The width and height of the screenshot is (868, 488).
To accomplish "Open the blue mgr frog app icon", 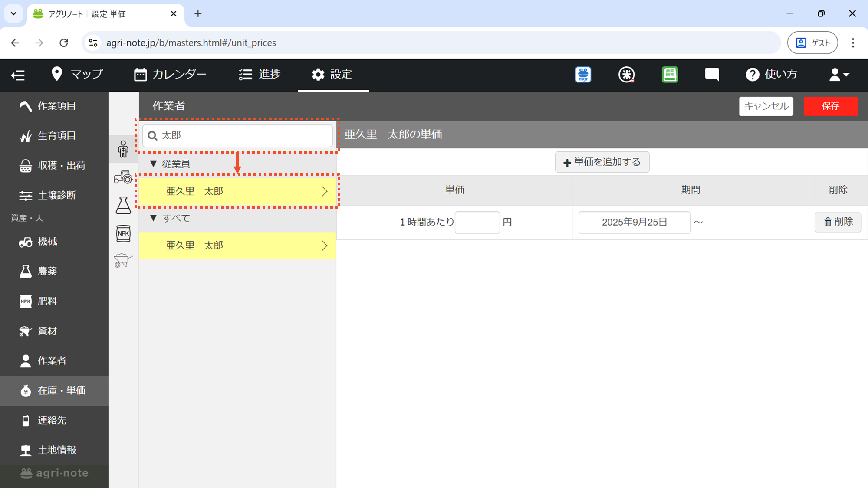I will [583, 75].
